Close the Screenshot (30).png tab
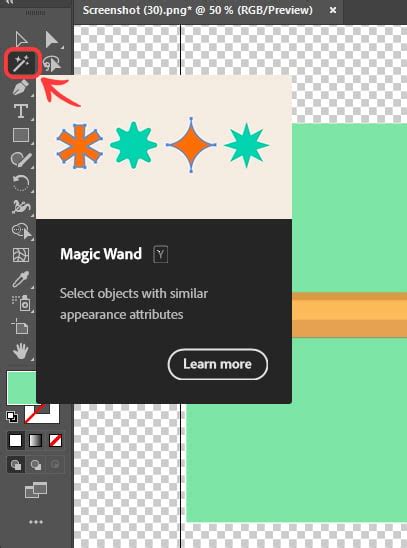 pyautogui.click(x=333, y=10)
